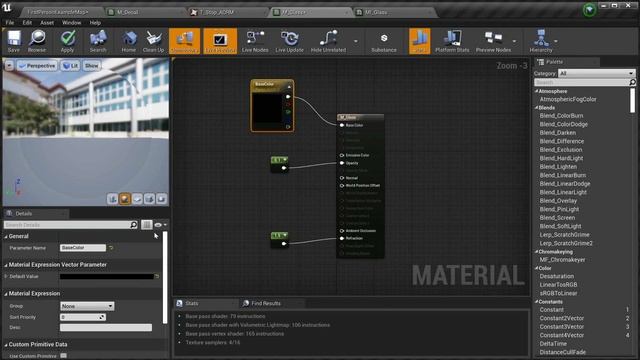This screenshot has width=640, height=360.
Task: Toggle the Connectors toolbar button
Action: click(x=184, y=41)
